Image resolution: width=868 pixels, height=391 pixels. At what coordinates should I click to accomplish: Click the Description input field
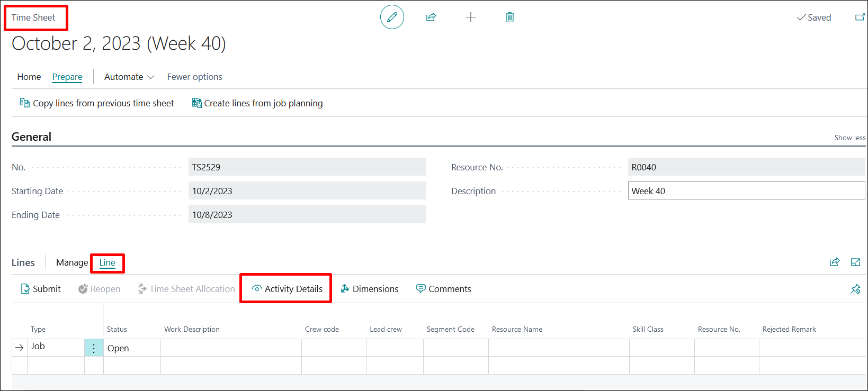746,191
